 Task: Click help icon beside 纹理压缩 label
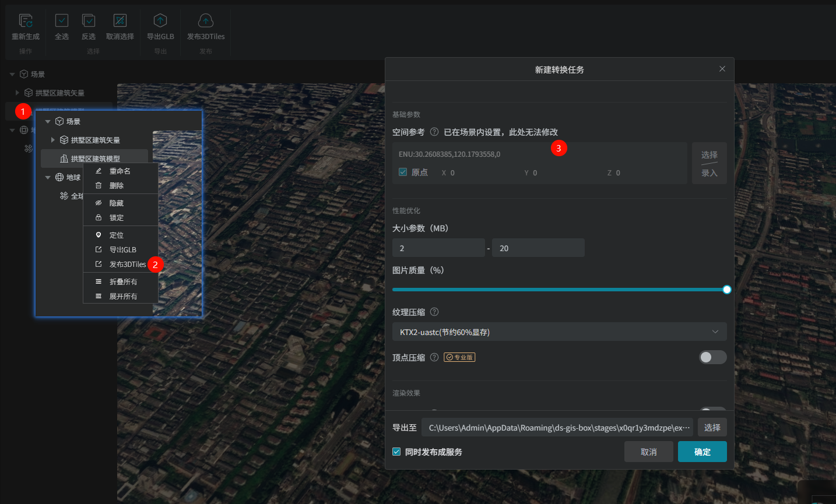coord(434,312)
